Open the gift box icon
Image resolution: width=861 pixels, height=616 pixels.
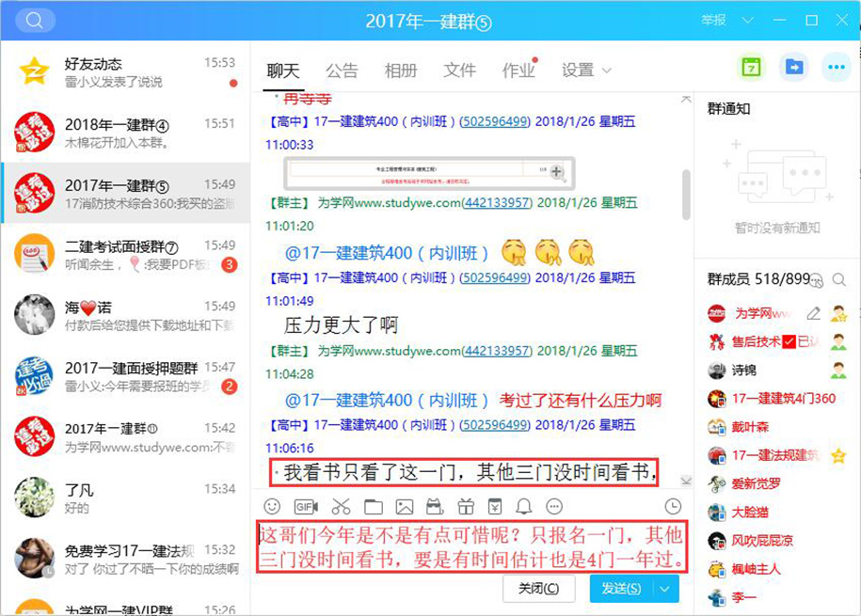[x=467, y=507]
